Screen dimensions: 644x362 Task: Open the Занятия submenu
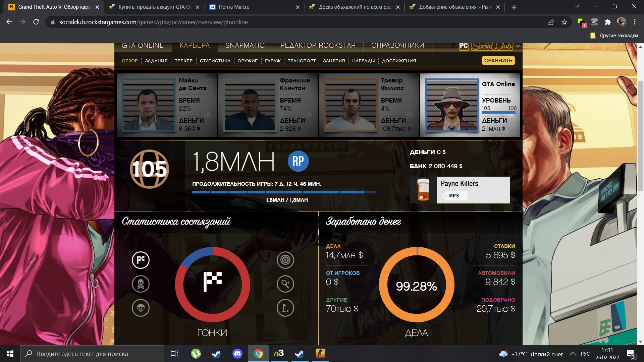click(334, 61)
